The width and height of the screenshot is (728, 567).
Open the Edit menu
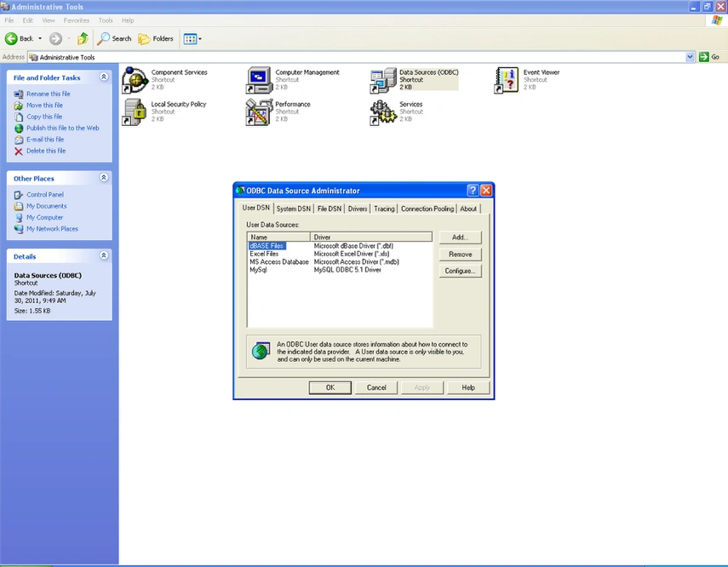click(28, 20)
